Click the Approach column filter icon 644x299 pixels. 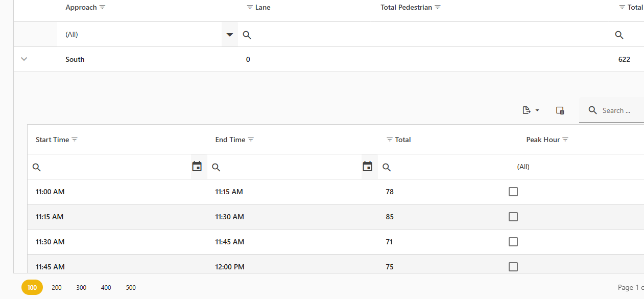click(103, 8)
